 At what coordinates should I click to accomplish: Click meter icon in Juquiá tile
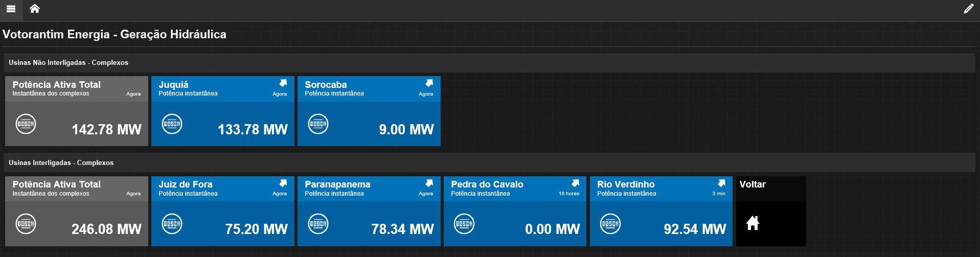coord(172,124)
